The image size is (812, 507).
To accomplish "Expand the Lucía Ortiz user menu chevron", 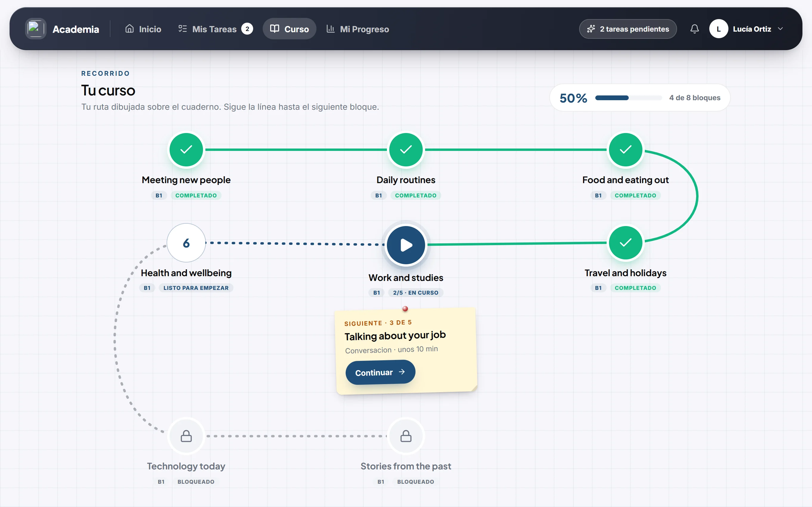I will 780,29.
